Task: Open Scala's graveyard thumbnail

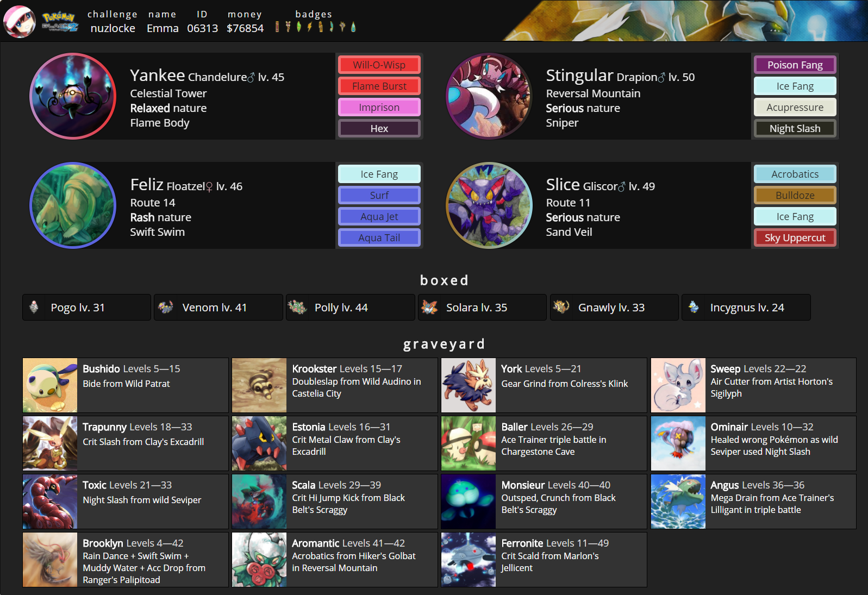Action: point(259,502)
